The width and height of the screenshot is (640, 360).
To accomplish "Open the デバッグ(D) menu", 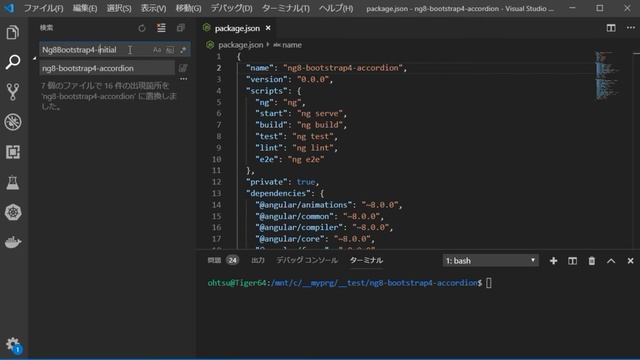I will click(x=231, y=8).
